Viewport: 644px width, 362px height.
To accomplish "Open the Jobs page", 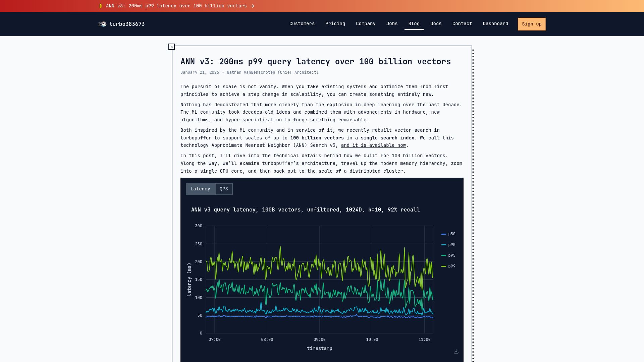I will [x=392, y=24].
